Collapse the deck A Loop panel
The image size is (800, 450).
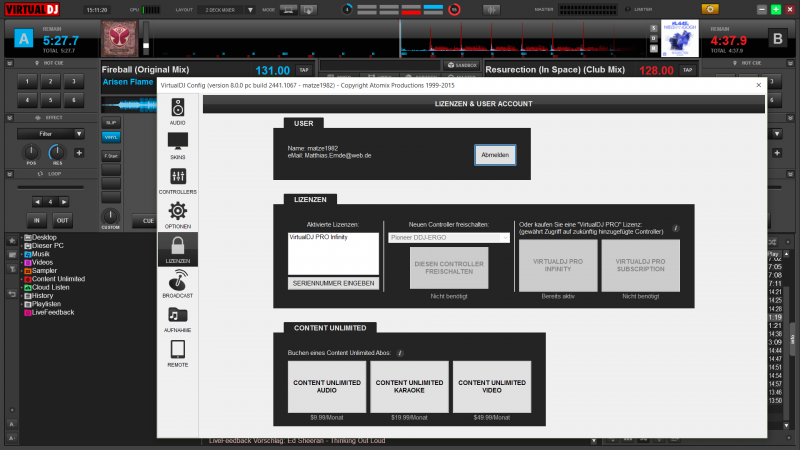pos(10,174)
